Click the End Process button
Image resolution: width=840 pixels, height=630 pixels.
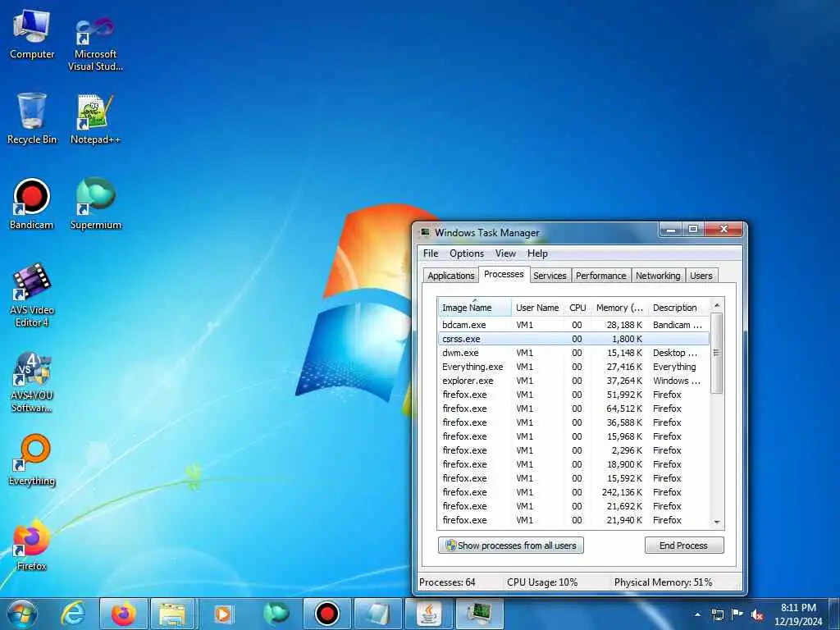coord(683,546)
